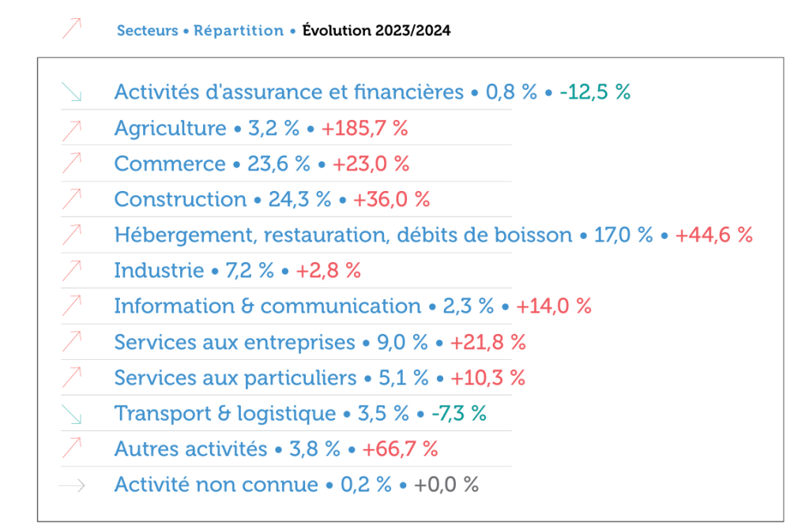Select the Répartition header label
The height and width of the screenshot is (532, 809).
point(239,31)
